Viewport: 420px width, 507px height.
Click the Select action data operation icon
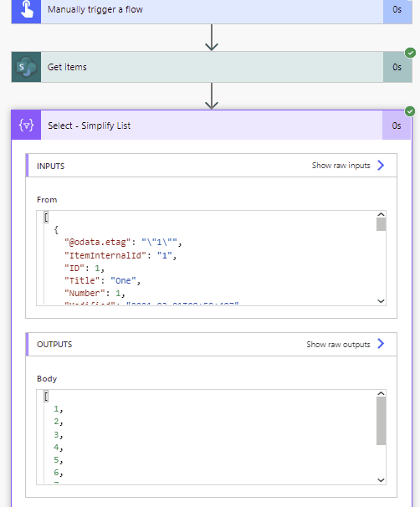(26, 125)
